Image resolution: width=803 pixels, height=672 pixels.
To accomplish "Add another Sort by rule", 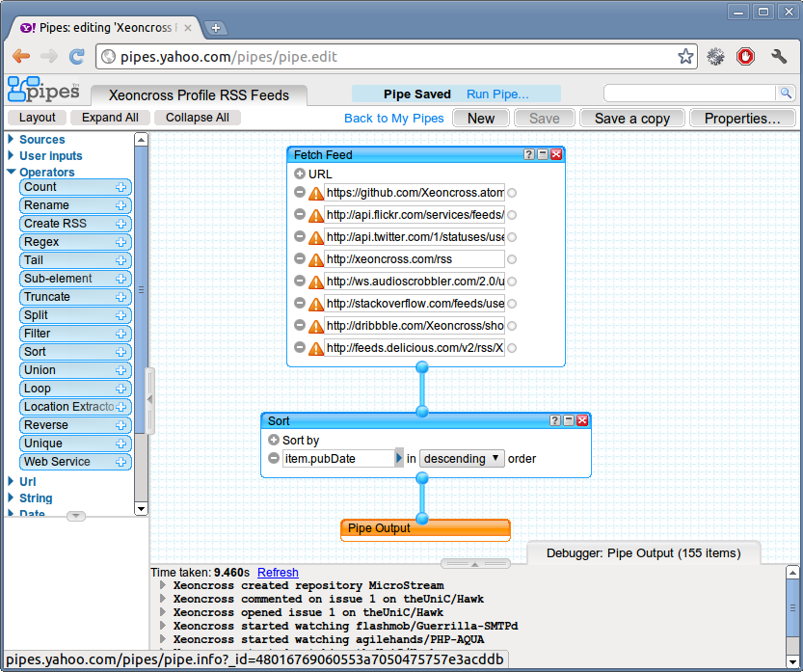I will coord(274,440).
